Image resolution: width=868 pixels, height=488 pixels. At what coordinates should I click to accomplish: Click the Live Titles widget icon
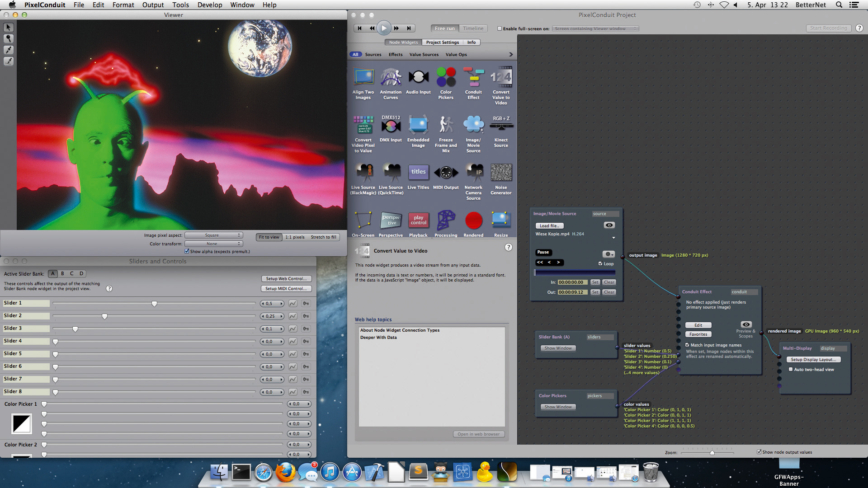pyautogui.click(x=418, y=172)
